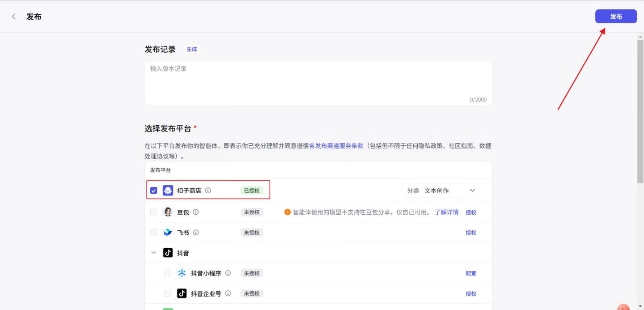Image resolution: width=644 pixels, height=310 pixels.
Task: Click the 抖音小程序 blue icon
Action: (182, 273)
